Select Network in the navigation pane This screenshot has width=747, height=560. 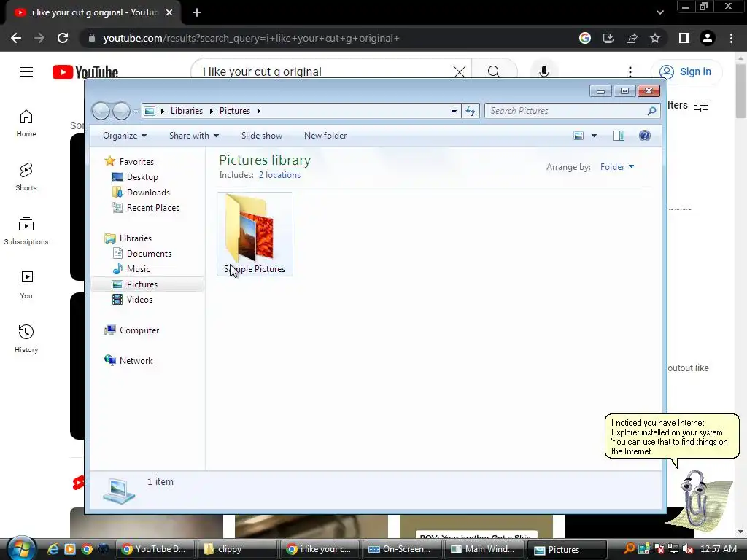click(136, 360)
